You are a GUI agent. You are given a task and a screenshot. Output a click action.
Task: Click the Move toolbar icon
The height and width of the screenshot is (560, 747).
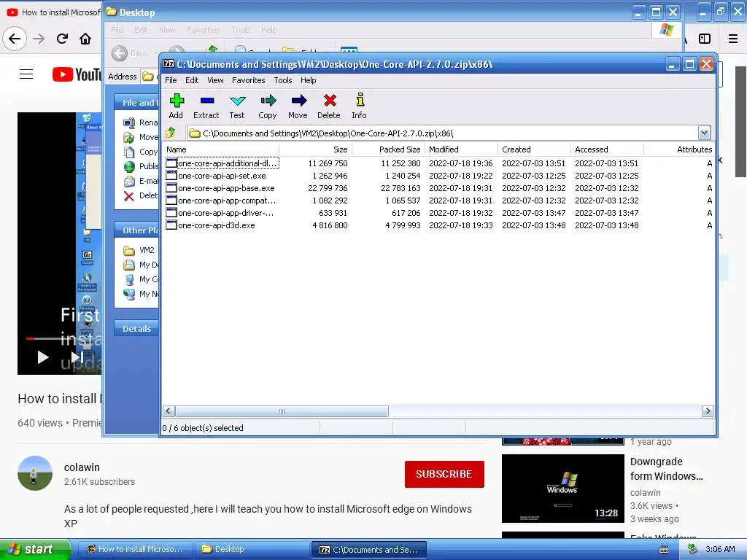(x=298, y=106)
